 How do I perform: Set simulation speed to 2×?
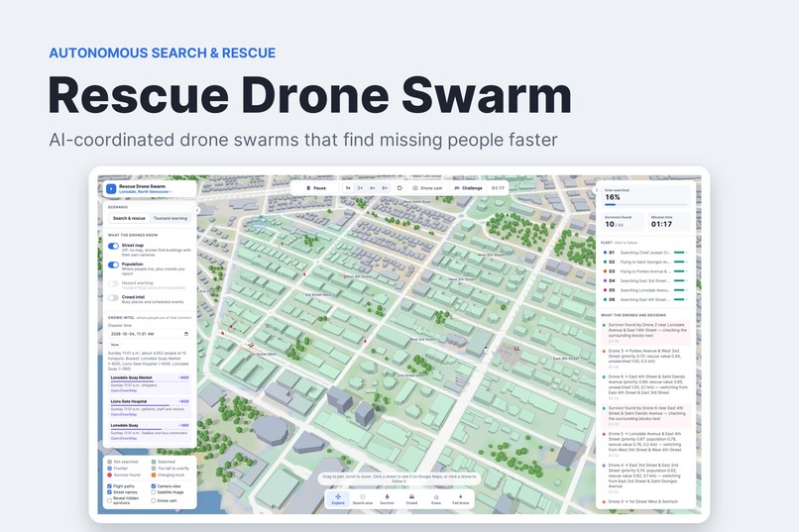click(x=360, y=188)
